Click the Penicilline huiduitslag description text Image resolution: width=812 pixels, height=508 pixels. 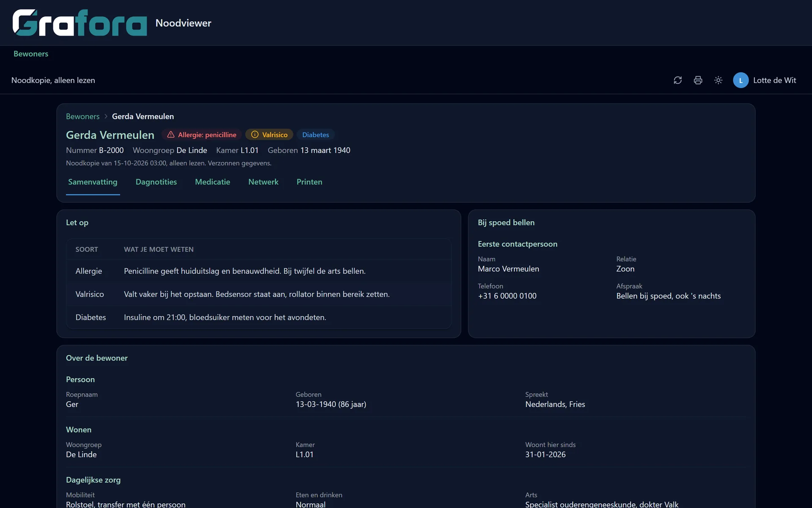tap(244, 271)
